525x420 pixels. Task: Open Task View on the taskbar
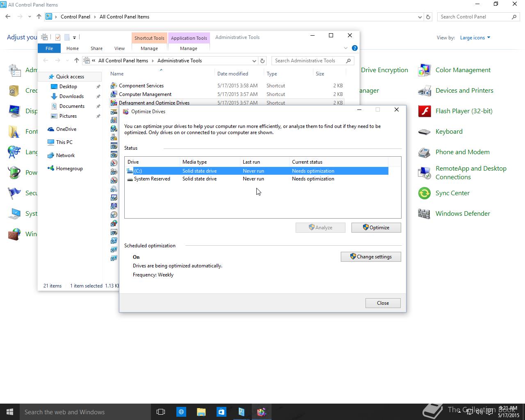161,412
